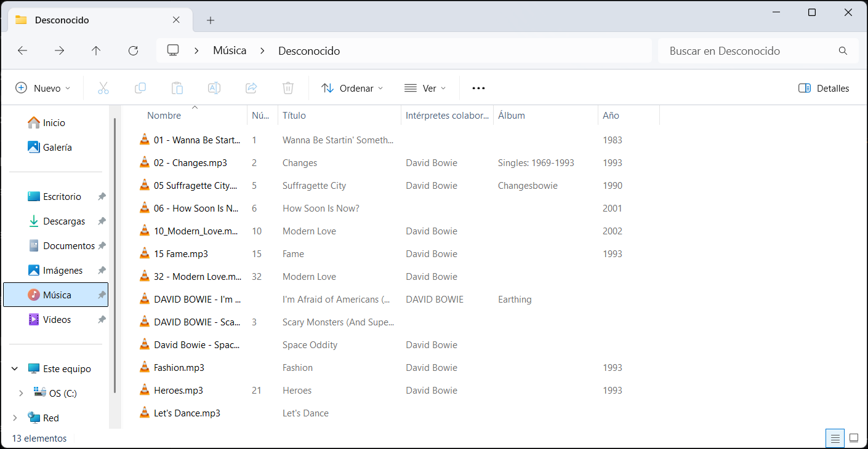The width and height of the screenshot is (868, 449).
Task: Click chevron before Música in address bar
Action: point(196,51)
